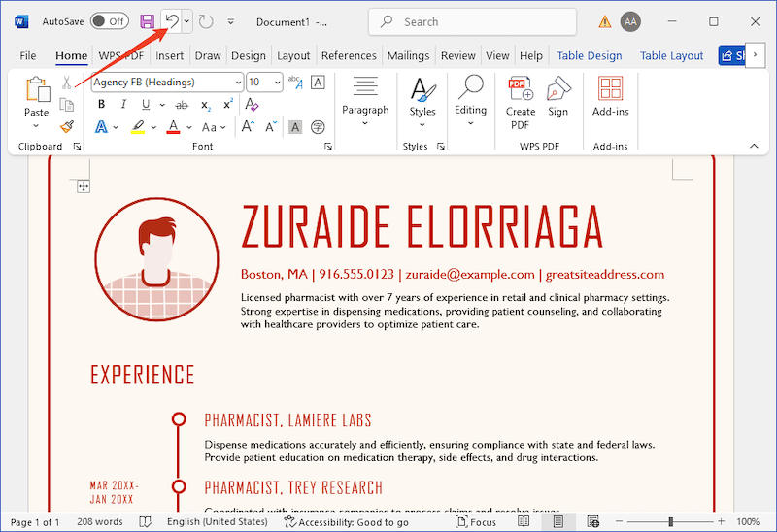The image size is (777, 532).
Task: Expand the font size dropdown
Action: coord(278,83)
